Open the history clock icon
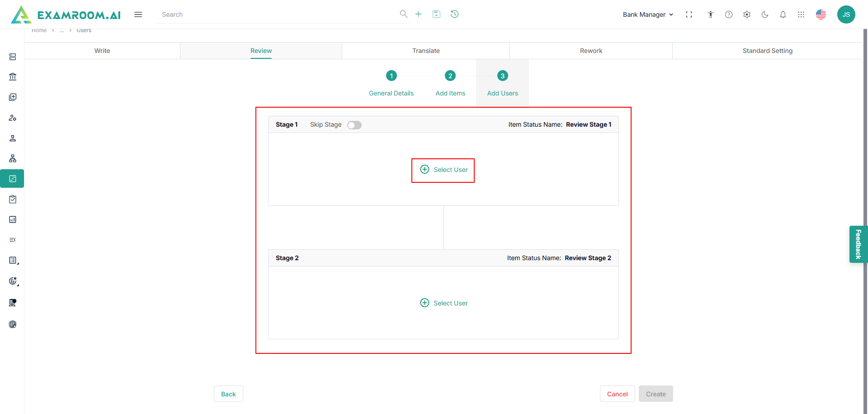Screen dimensions: 868x414 click(455, 14)
